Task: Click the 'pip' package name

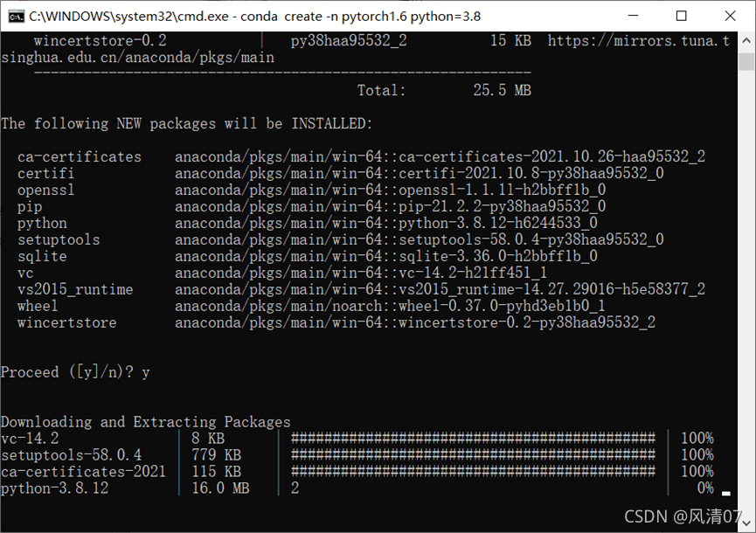Action: (30, 207)
